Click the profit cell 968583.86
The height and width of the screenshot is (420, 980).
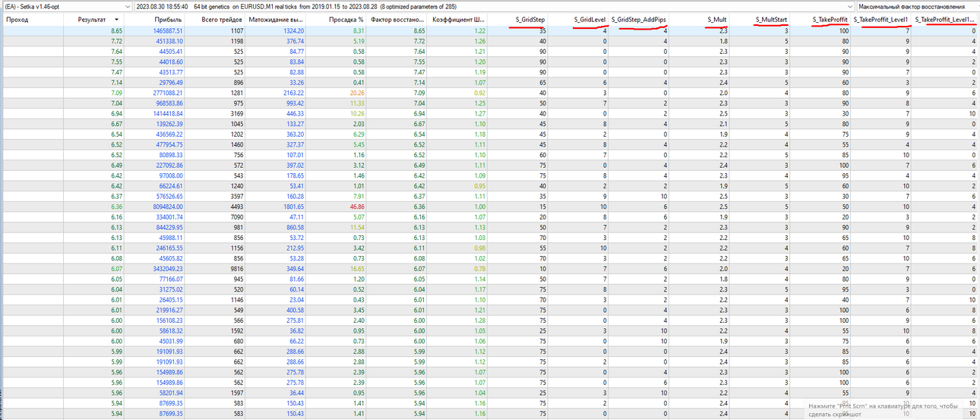[x=166, y=103]
